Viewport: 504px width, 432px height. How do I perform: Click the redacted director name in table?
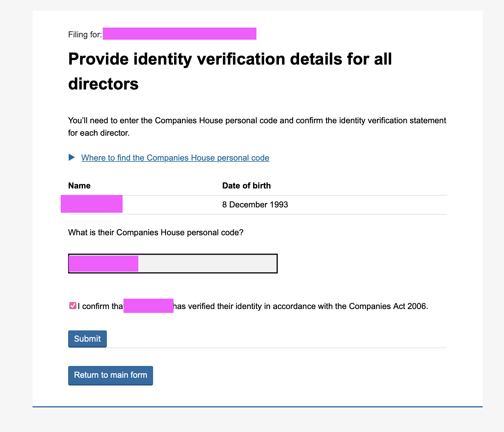click(x=92, y=204)
